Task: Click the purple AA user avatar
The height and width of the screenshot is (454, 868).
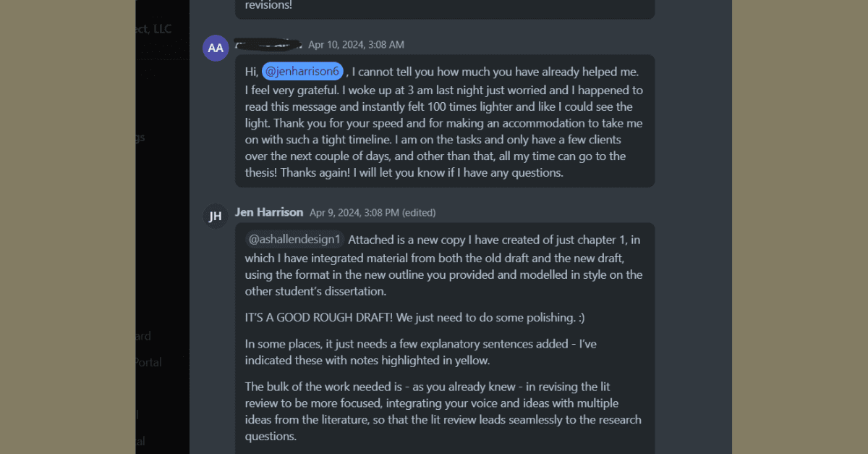Action: (x=216, y=48)
